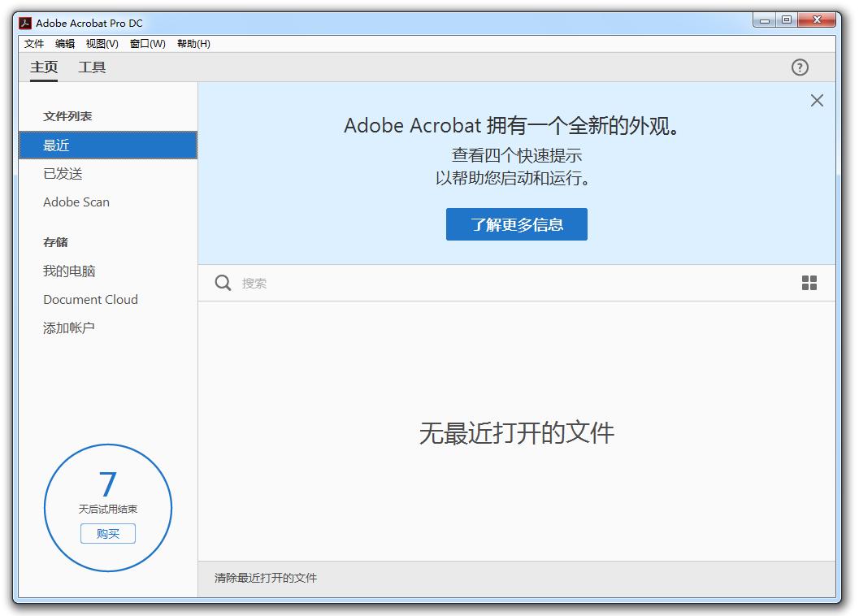
Task: Click the 了解更多信息 button
Action: point(516,224)
